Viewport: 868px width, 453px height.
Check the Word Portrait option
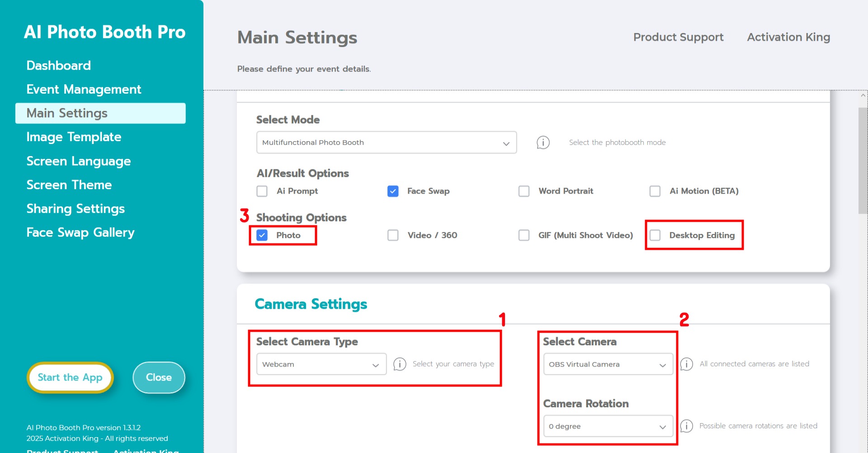pos(524,191)
